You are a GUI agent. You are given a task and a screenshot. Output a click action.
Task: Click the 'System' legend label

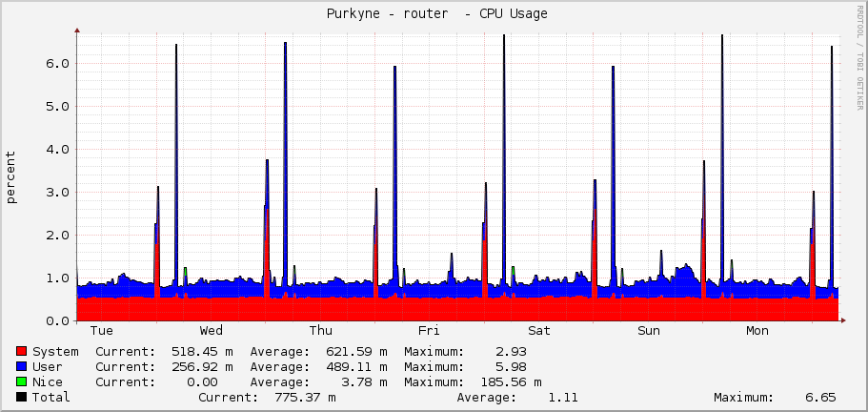55,352
